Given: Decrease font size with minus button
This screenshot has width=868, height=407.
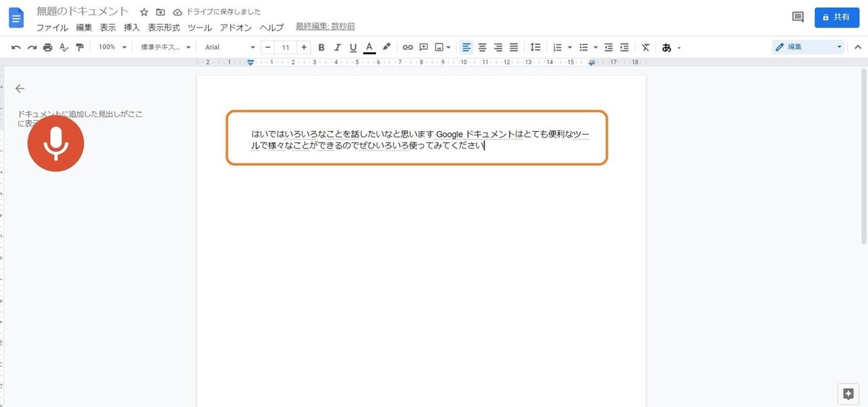Looking at the screenshot, I should 268,47.
